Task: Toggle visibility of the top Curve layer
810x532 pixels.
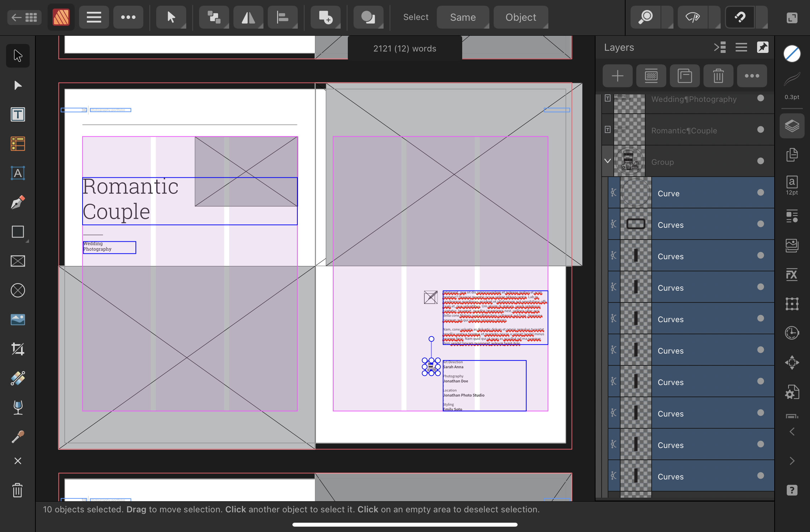Action: click(761, 193)
